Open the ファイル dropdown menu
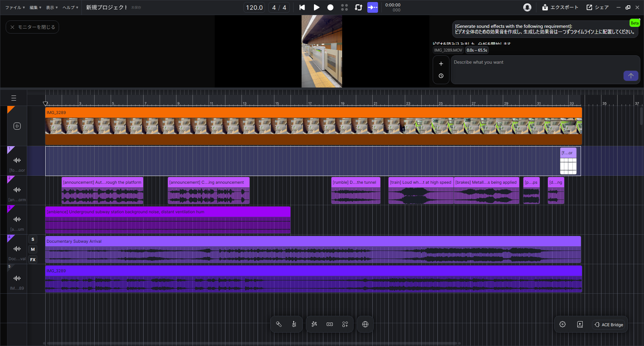The height and width of the screenshot is (346, 644). click(15, 7)
